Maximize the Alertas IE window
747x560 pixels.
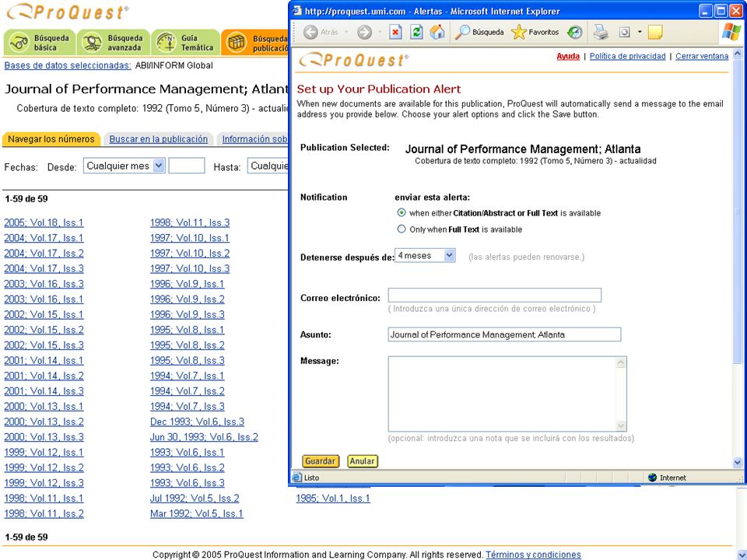(x=721, y=10)
